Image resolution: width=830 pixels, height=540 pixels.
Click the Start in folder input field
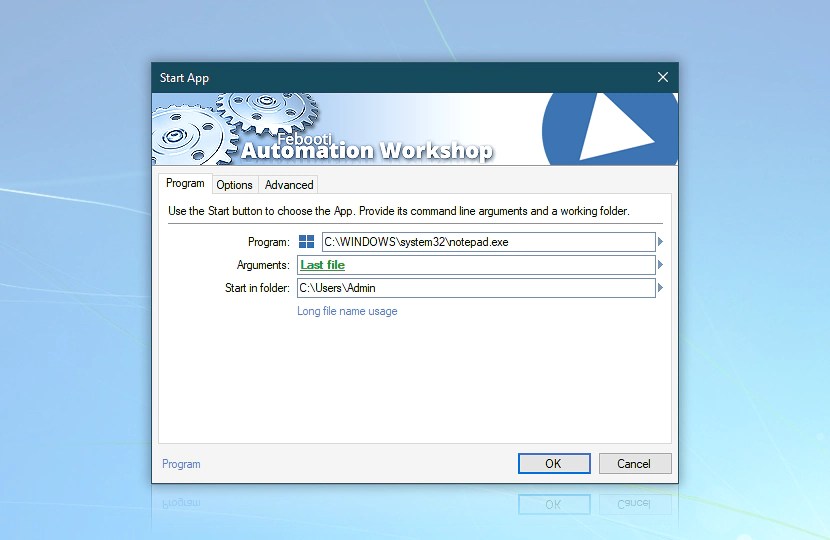coord(476,288)
